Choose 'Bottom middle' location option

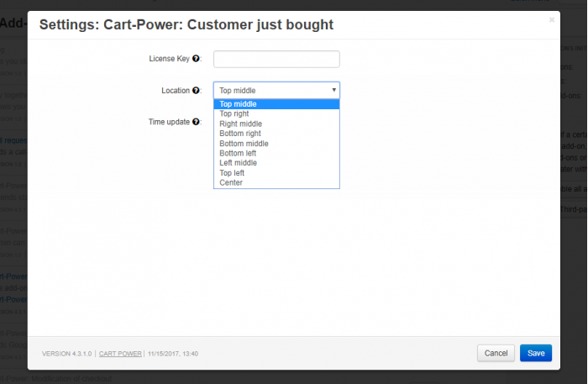[x=276, y=144]
